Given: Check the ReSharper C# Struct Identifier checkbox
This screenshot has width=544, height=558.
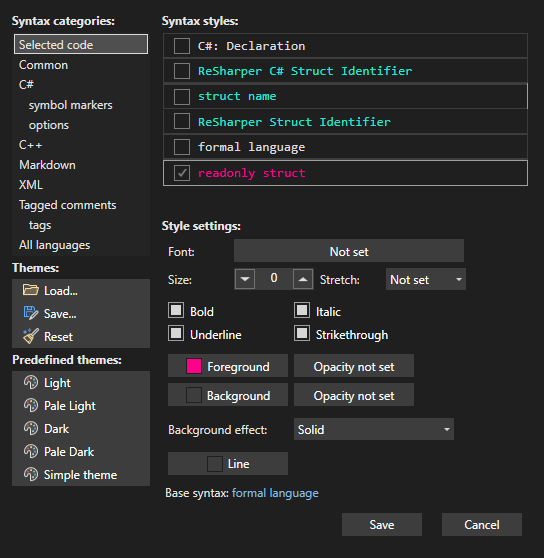Looking at the screenshot, I should click(x=182, y=71).
